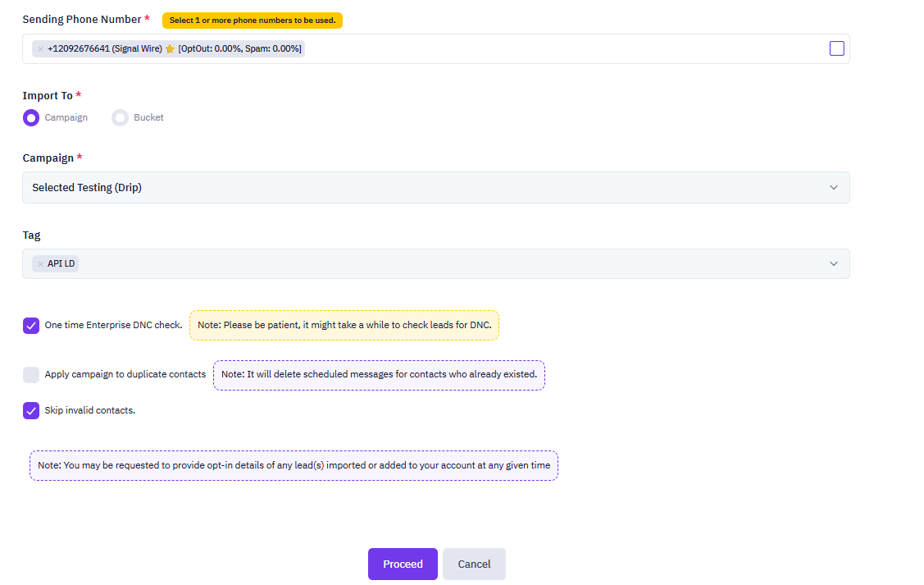Screen dimensions: 924x585
Task: Expand the Tag dropdown chevron
Action: pyautogui.click(x=834, y=263)
